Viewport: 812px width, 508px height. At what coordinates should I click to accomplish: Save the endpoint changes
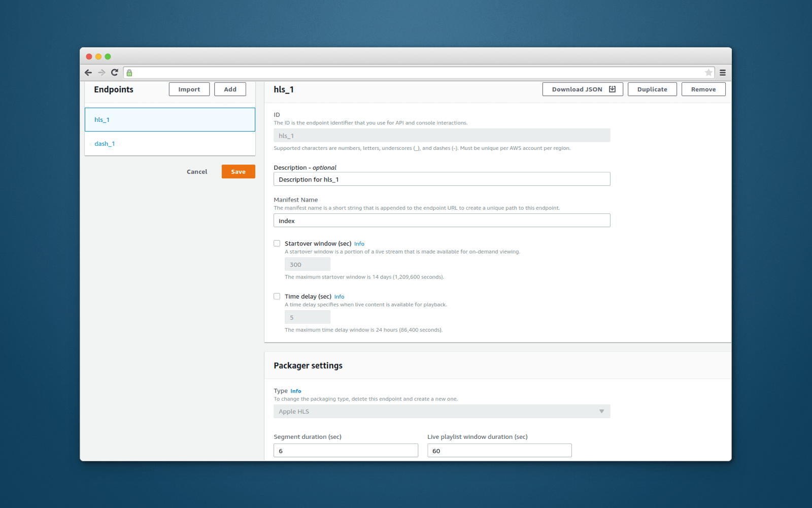point(238,172)
